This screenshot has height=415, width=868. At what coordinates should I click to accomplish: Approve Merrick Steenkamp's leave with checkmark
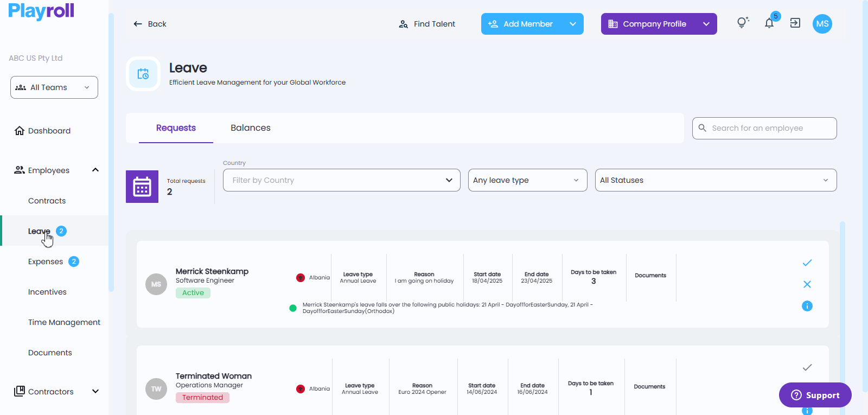[x=807, y=263]
